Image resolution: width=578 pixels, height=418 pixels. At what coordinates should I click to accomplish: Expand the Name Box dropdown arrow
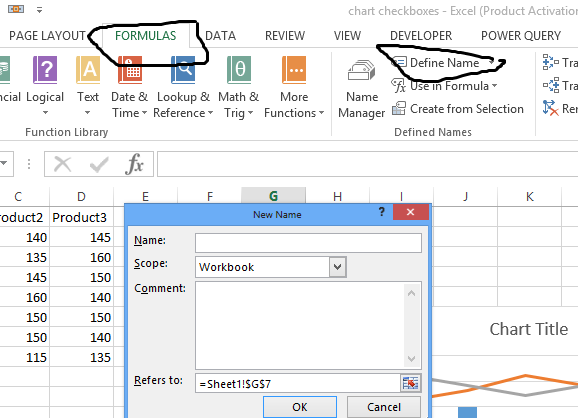pyautogui.click(x=4, y=163)
